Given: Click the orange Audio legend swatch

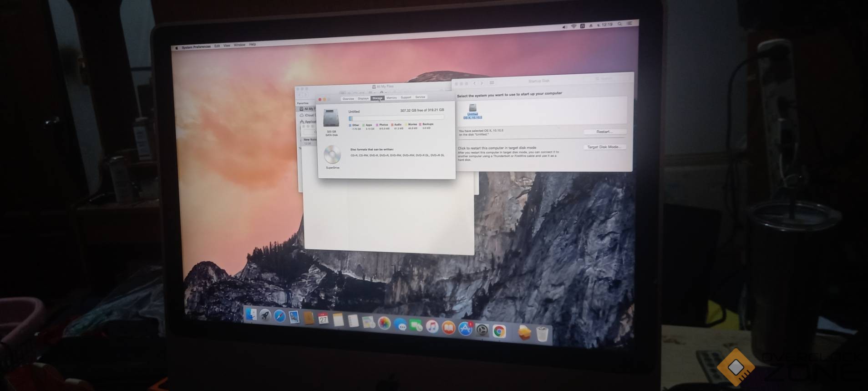Looking at the screenshot, I should click(392, 125).
